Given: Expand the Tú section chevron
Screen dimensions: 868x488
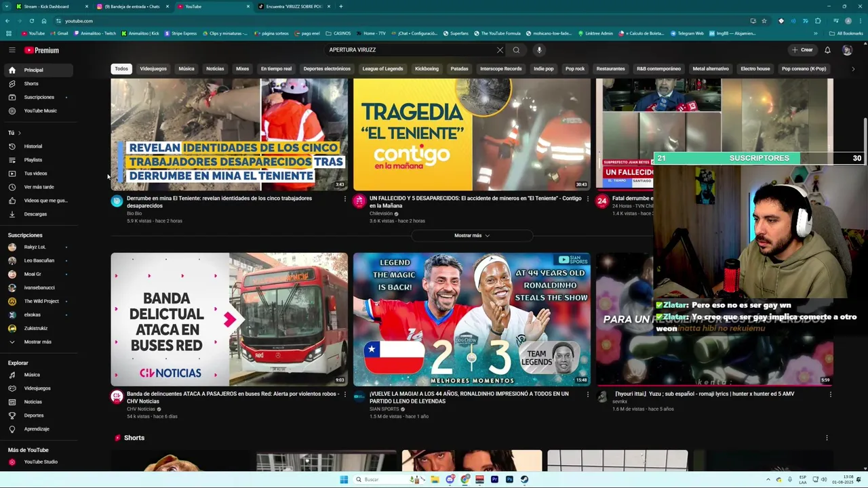Looking at the screenshot, I should (x=19, y=133).
